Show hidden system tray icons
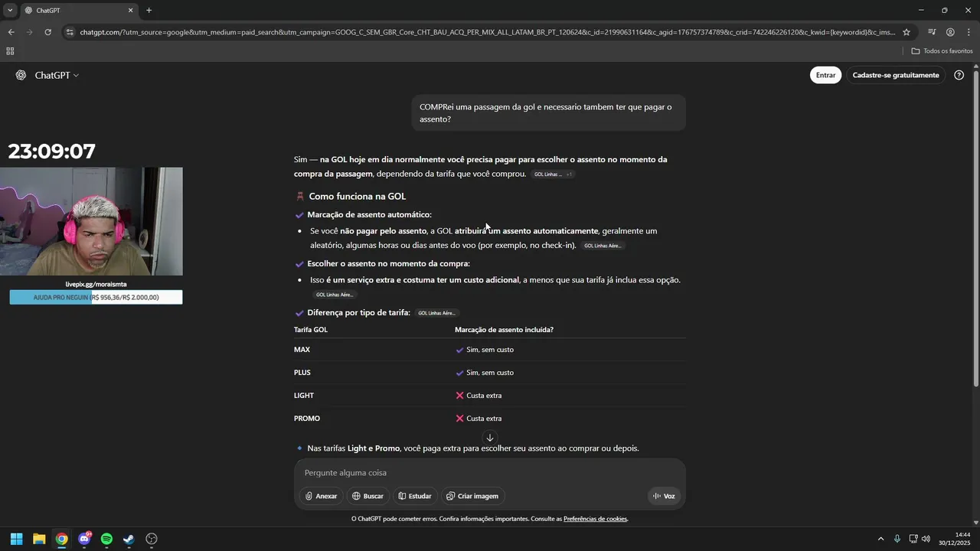Image resolution: width=980 pixels, height=551 pixels. coord(880,539)
